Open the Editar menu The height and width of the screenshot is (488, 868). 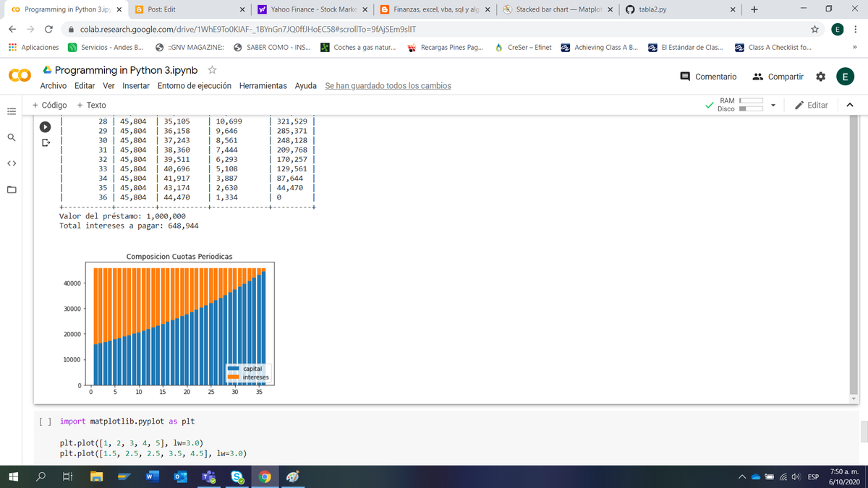(85, 85)
